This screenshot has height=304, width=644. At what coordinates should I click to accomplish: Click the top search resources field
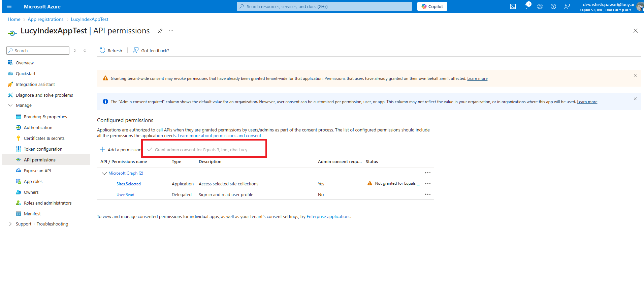(324, 6)
